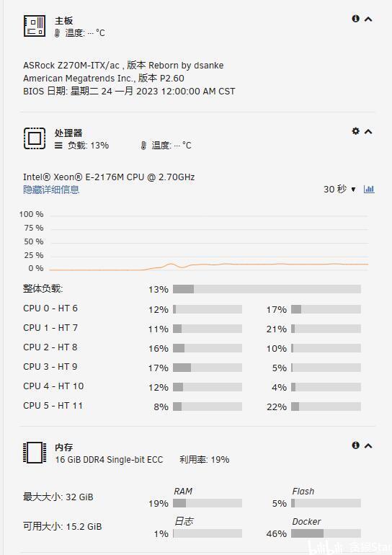Open processor settings gear icon
The width and height of the screenshot is (392, 555).
[x=355, y=131]
